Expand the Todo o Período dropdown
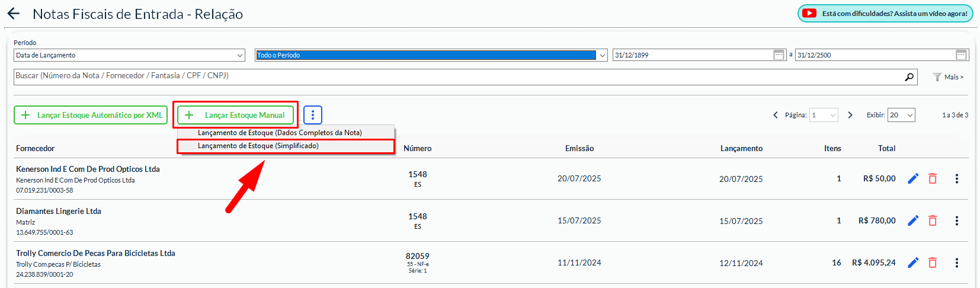This screenshot has width=980, height=288. pyautogui.click(x=431, y=55)
